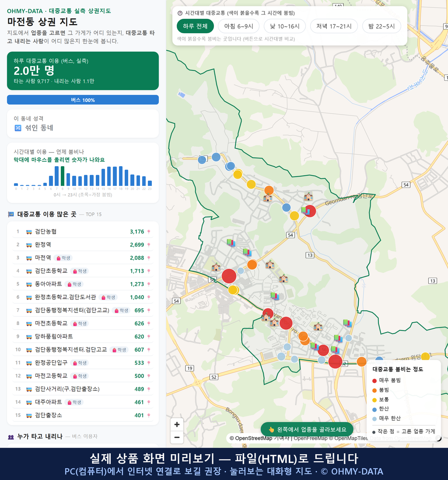Click the 마전고등학교 stop name
Screen dimensions: 448x480
[51, 376]
